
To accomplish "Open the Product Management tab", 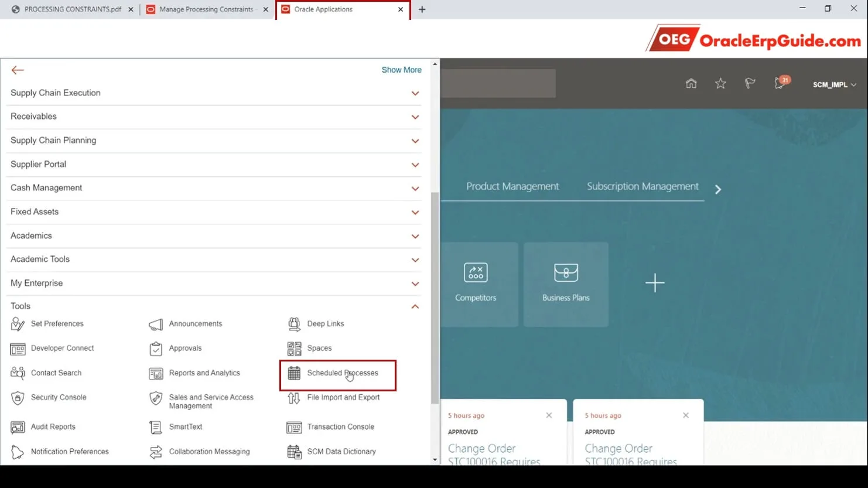I will pos(512,186).
